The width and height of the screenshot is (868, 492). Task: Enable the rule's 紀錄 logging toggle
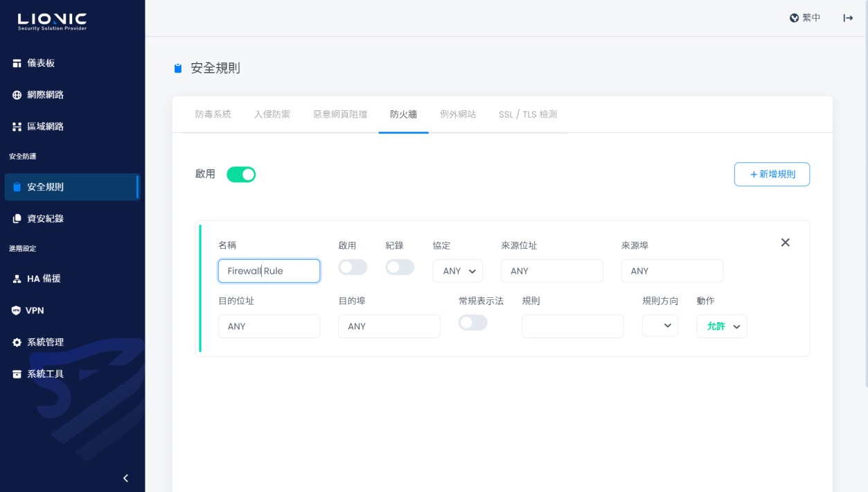coord(400,267)
